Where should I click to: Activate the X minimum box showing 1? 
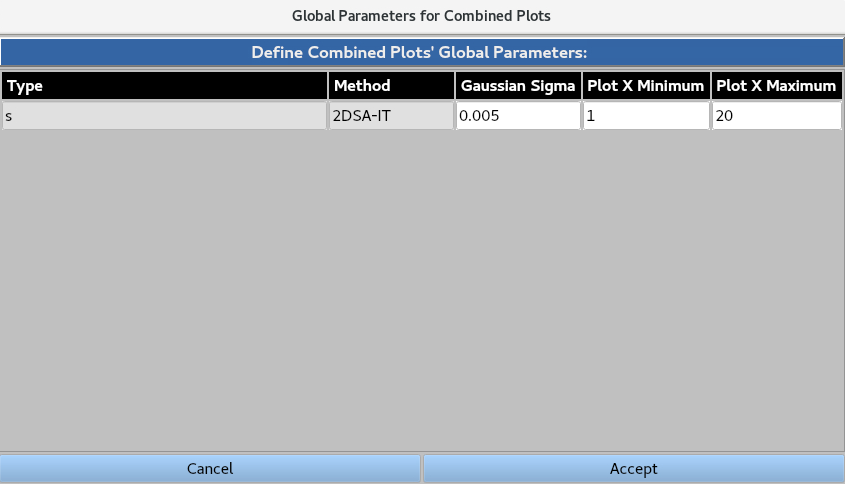click(x=646, y=116)
